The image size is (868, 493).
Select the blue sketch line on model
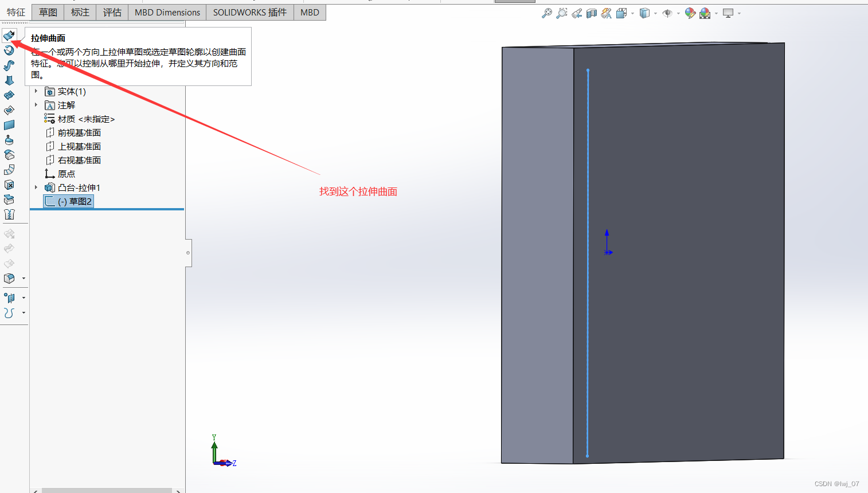click(x=588, y=263)
